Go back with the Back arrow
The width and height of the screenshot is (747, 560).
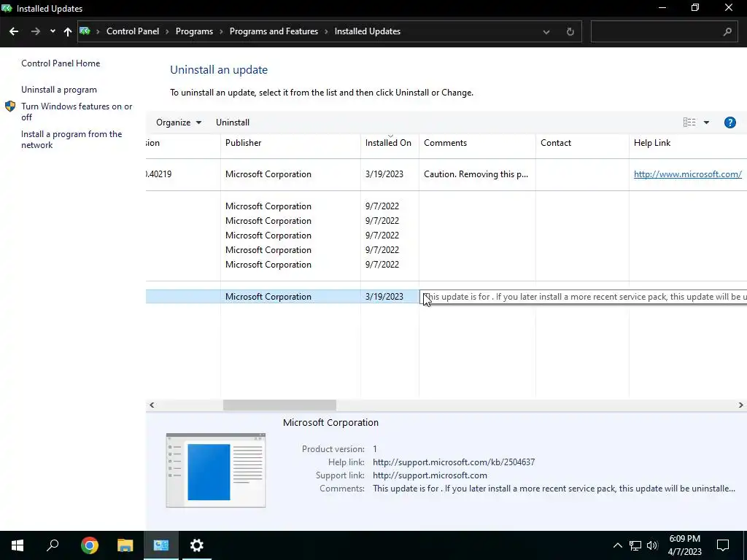(14, 31)
